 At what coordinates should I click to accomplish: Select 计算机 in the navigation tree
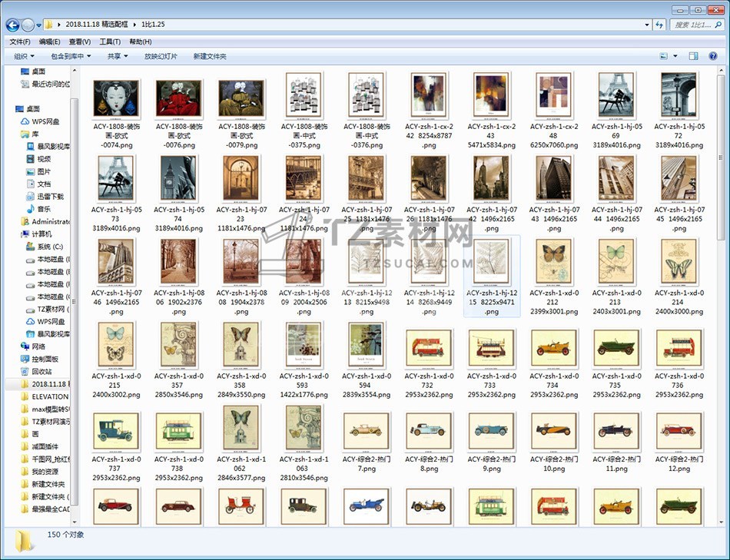coord(36,234)
